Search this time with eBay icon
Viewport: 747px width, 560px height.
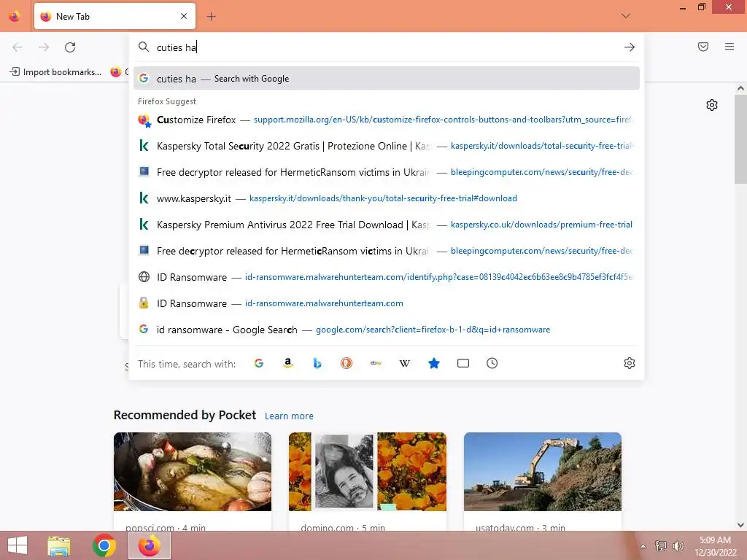(376, 363)
